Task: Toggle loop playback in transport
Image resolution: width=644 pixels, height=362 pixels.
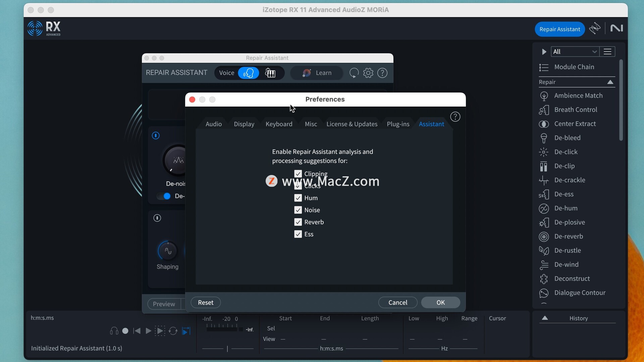Action: pyautogui.click(x=173, y=331)
